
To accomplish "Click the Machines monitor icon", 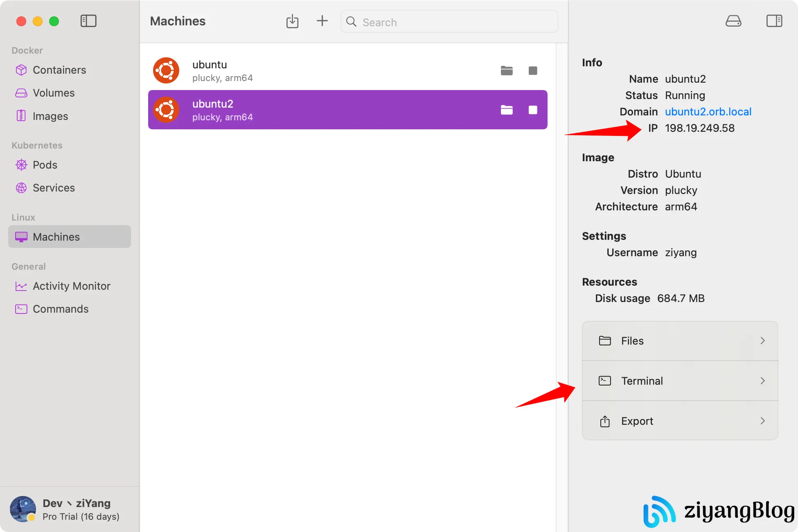I will point(21,237).
